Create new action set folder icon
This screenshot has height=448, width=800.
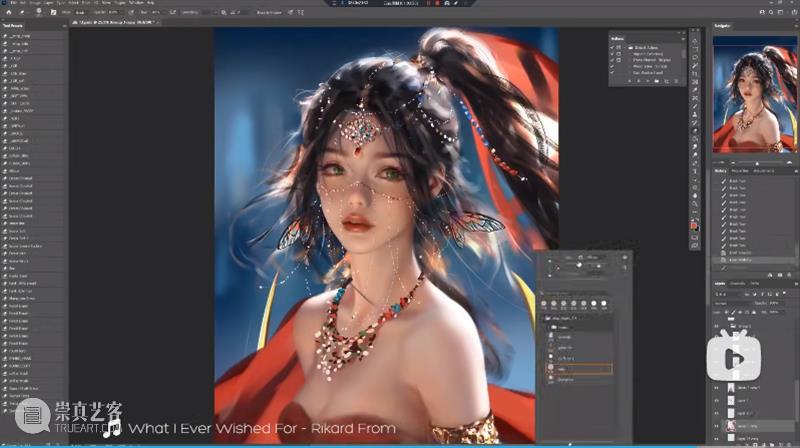pos(657,81)
